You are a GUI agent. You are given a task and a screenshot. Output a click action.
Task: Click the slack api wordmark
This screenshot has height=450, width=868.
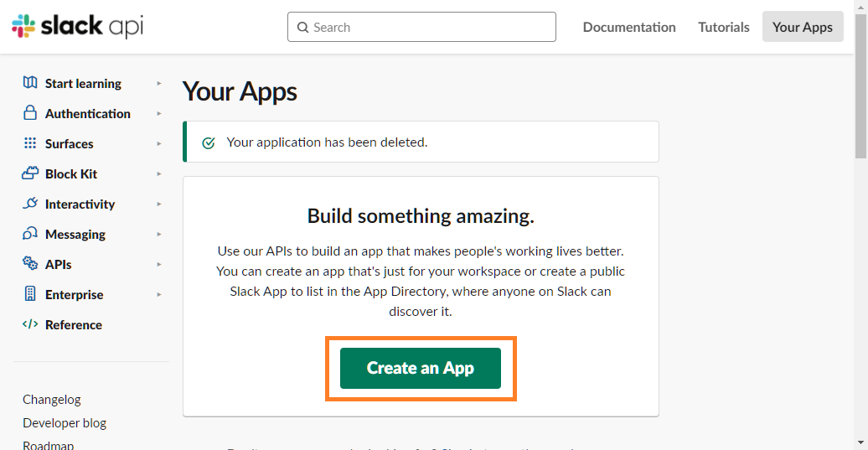click(x=92, y=26)
